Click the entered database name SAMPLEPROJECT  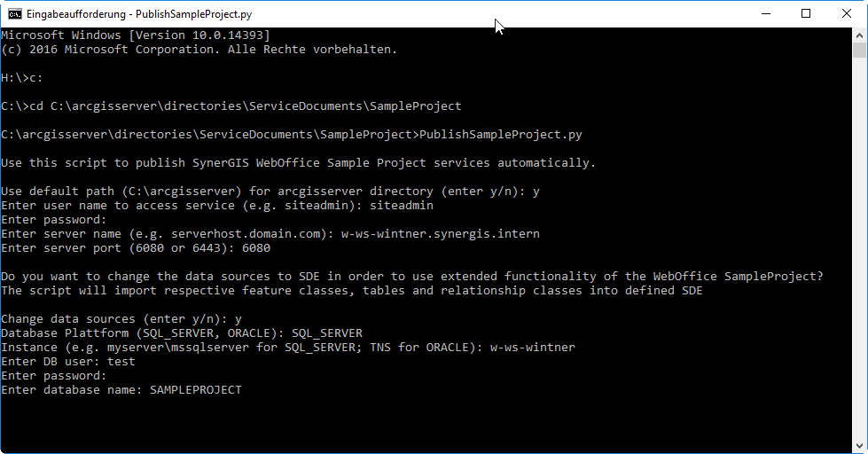coord(195,390)
